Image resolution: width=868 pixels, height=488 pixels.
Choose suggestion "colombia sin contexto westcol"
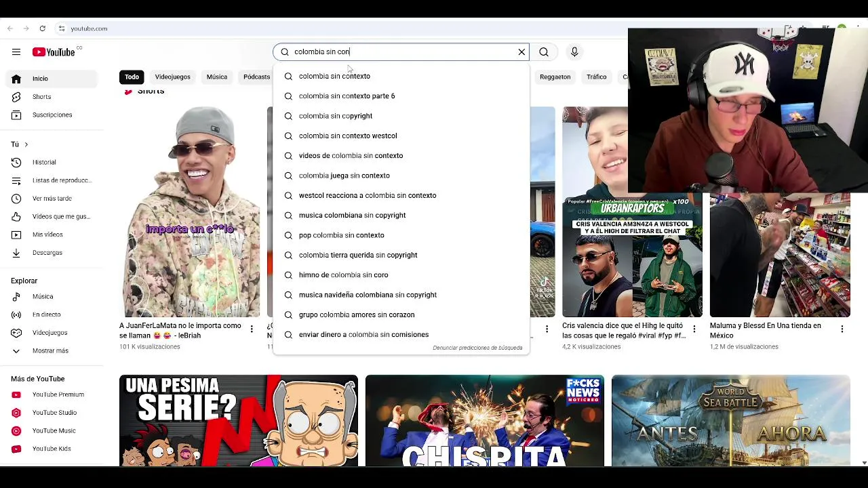[401, 136]
